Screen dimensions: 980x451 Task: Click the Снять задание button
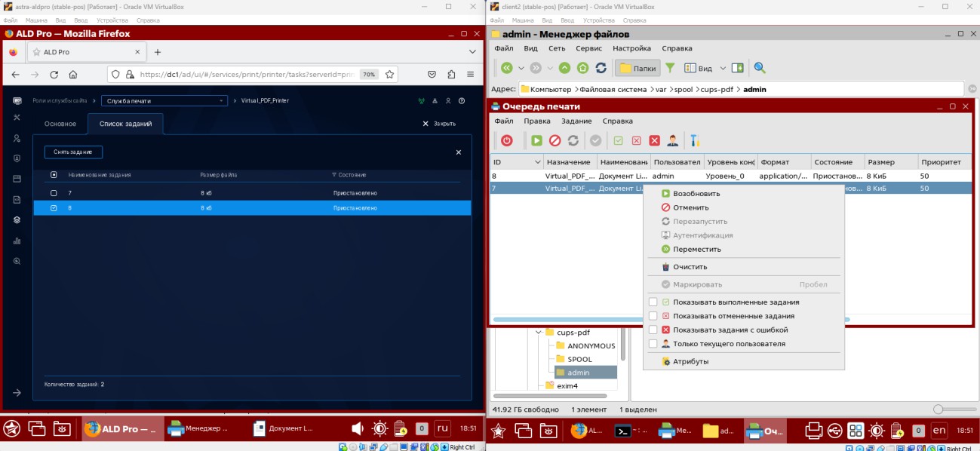point(73,152)
